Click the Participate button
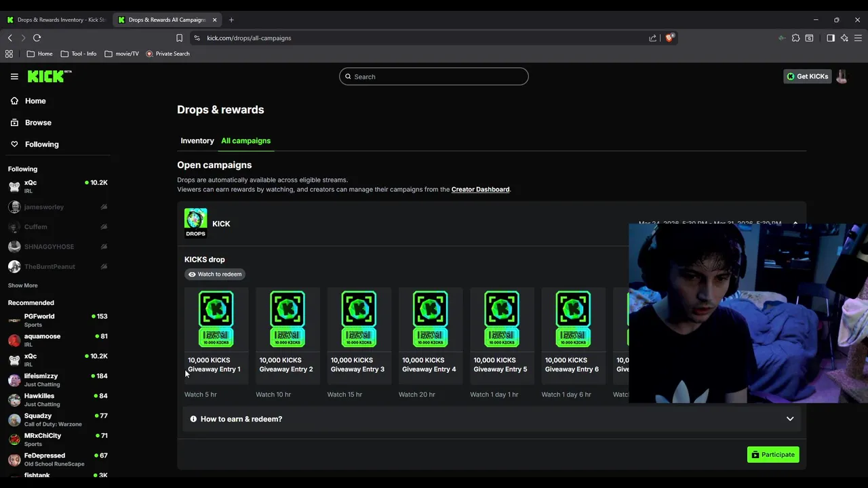The height and width of the screenshot is (488, 868). (x=773, y=454)
